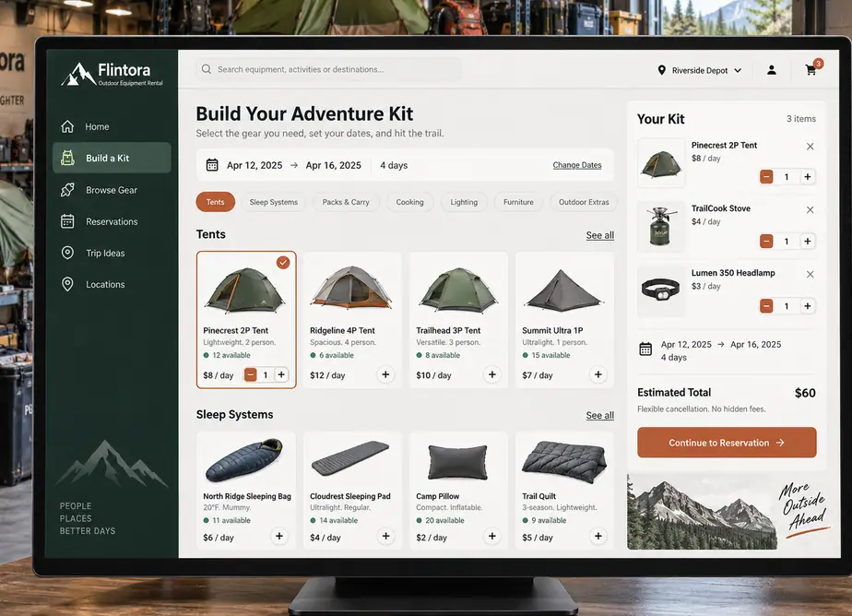The image size is (852, 616).
Task: Add Summit Ultra 1P to kit
Action: 598,374
